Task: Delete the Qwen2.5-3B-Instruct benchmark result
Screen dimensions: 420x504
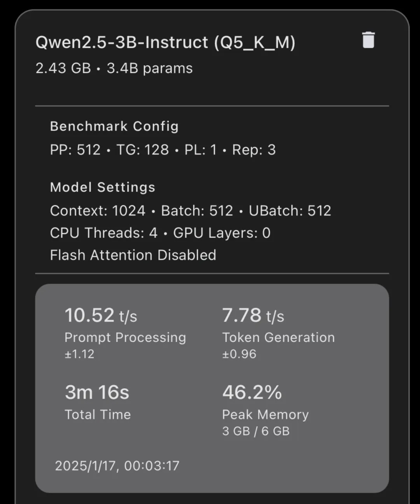Action: click(x=368, y=40)
